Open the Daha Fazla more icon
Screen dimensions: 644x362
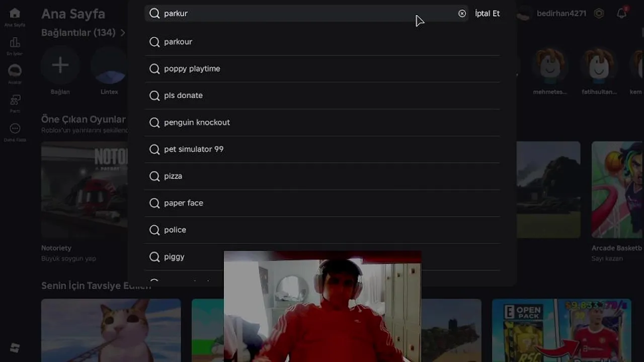coord(15,129)
